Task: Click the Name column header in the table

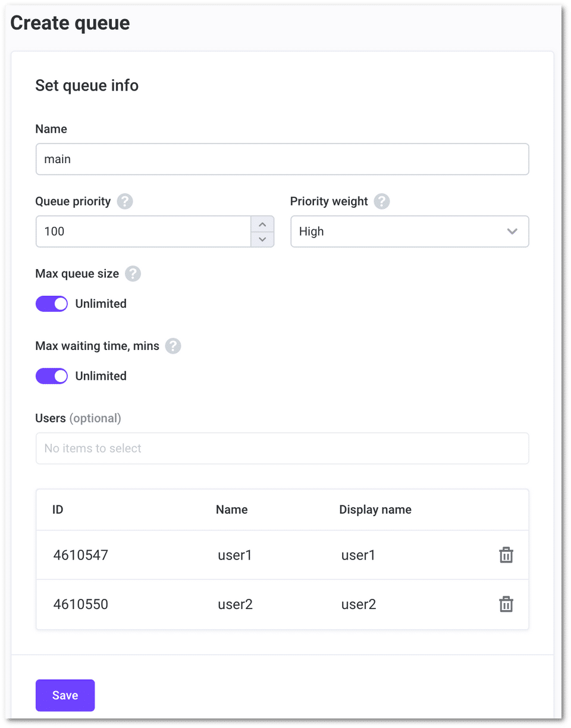Action: click(231, 510)
